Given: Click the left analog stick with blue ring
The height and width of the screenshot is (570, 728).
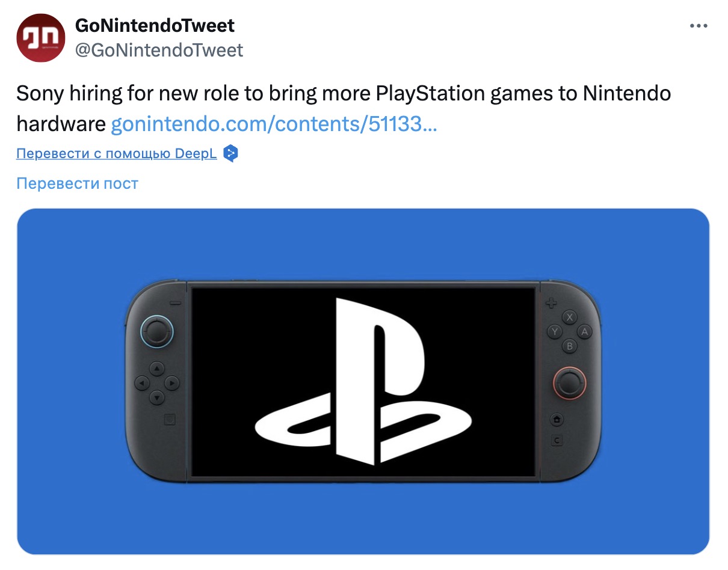Looking at the screenshot, I should pos(156,331).
